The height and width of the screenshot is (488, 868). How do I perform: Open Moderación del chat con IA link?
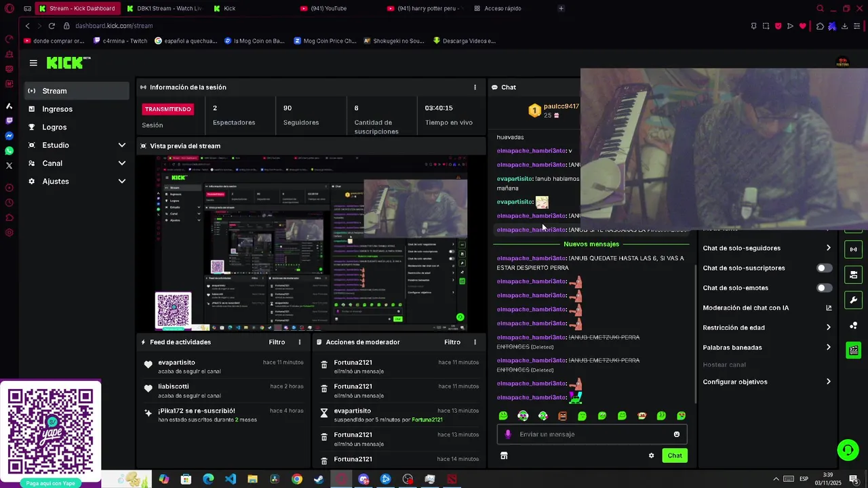767,308
